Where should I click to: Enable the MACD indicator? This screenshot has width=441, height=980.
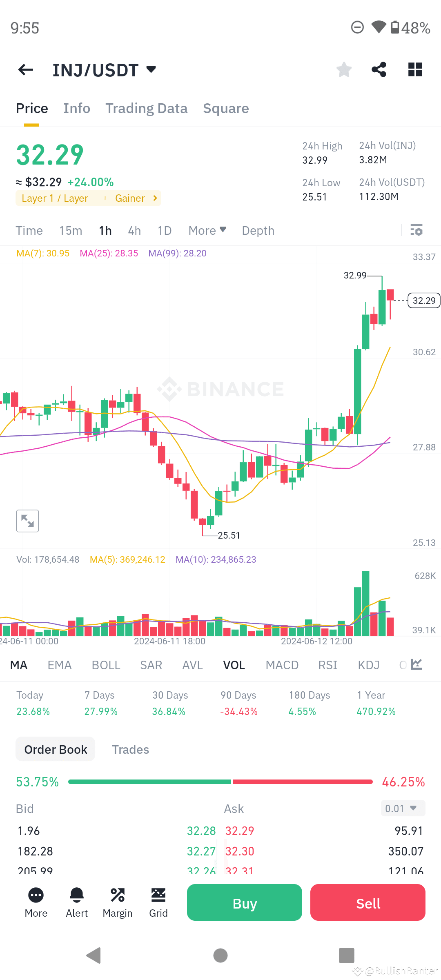tap(282, 665)
